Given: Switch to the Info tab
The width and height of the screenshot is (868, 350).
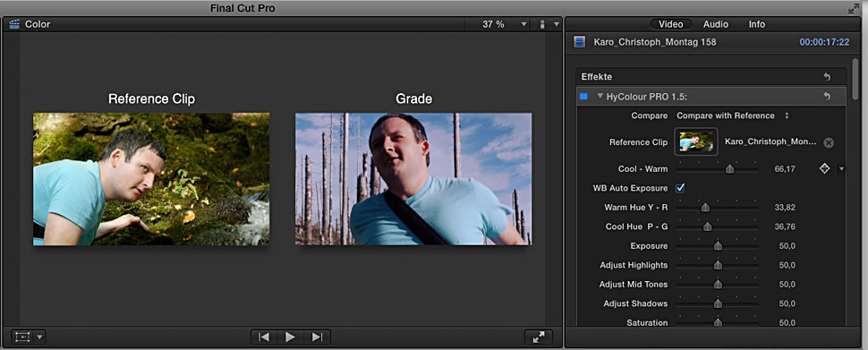Looking at the screenshot, I should click(x=757, y=24).
